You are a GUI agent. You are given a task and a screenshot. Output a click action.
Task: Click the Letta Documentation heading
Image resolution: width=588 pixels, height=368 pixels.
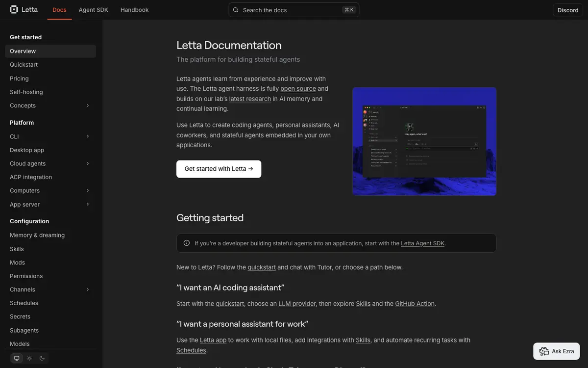pos(229,45)
